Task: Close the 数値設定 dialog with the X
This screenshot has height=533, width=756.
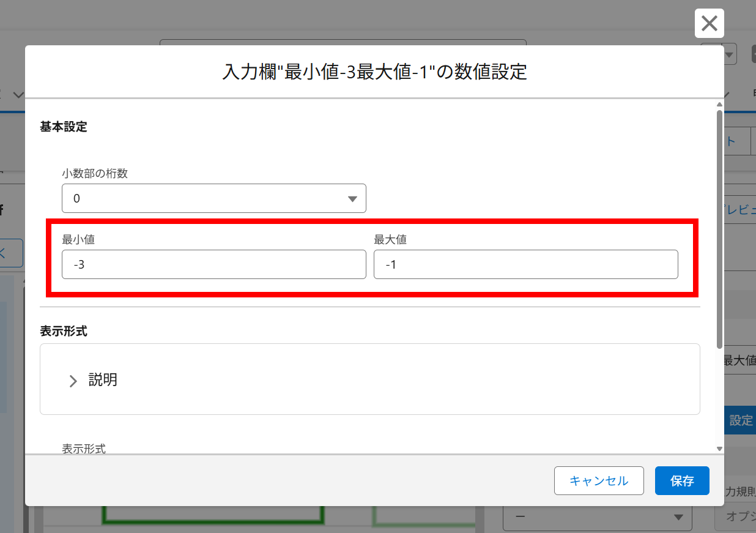Action: (x=709, y=23)
